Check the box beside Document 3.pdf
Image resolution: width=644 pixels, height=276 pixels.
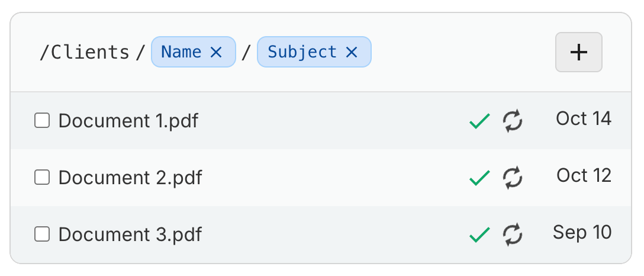pyautogui.click(x=42, y=235)
